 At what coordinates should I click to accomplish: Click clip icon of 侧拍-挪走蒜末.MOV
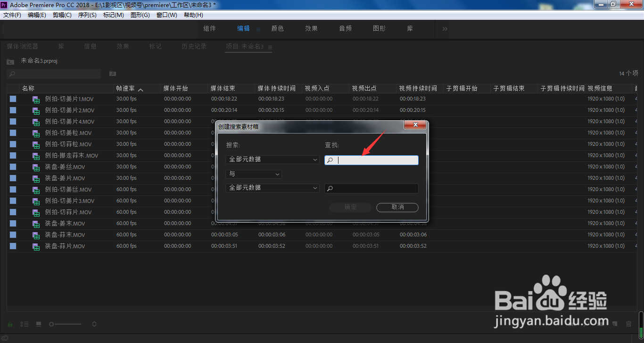click(36, 156)
